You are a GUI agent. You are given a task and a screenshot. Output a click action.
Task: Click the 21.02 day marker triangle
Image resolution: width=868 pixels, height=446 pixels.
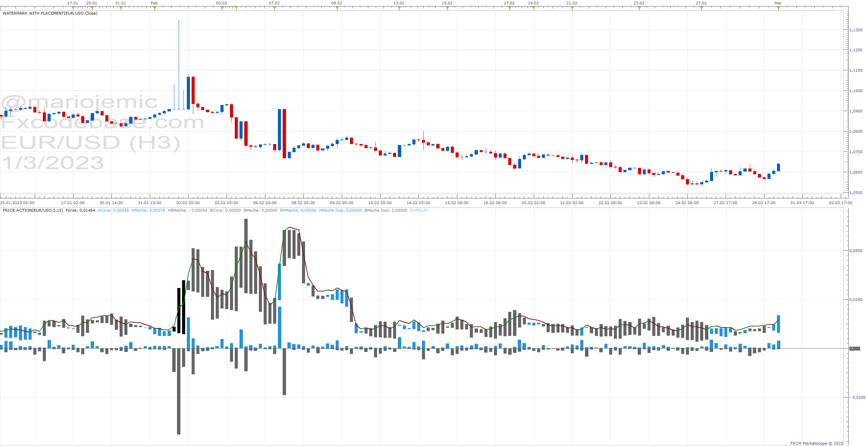pos(572,8)
